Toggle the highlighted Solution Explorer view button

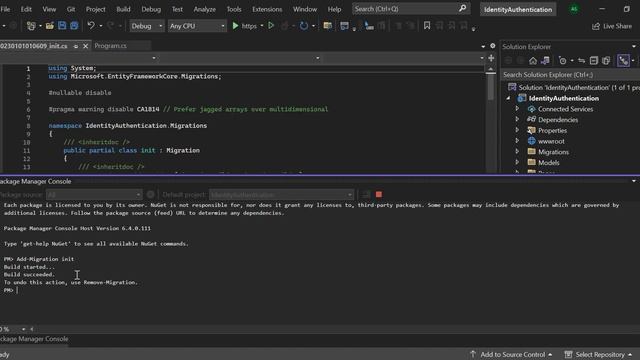point(623,61)
